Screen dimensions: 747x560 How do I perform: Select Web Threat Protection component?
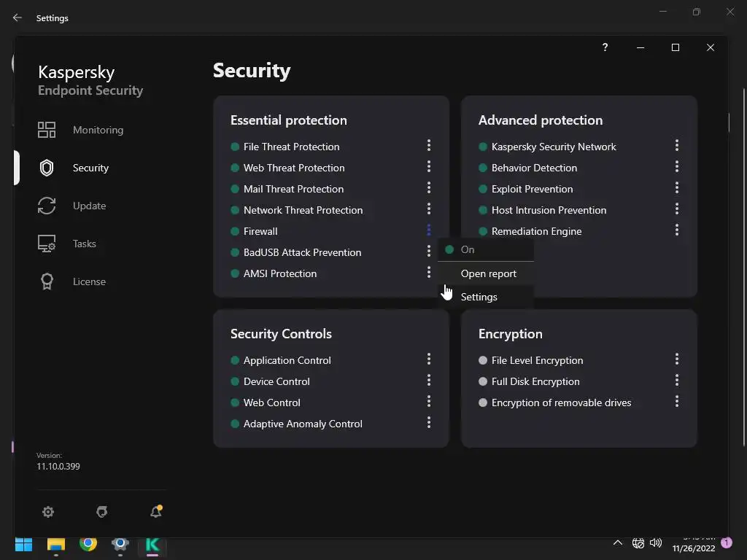tap(294, 168)
